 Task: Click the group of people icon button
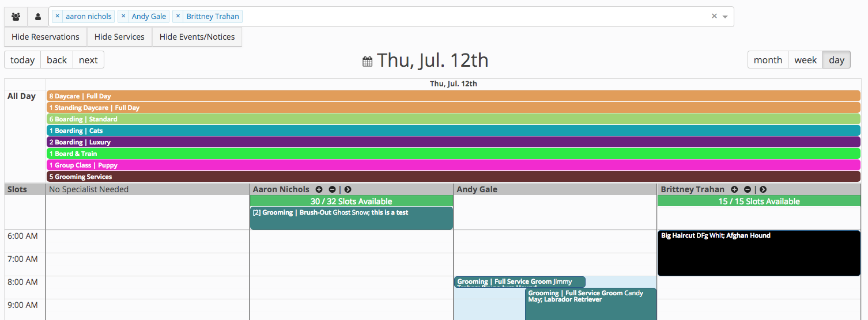click(x=16, y=17)
